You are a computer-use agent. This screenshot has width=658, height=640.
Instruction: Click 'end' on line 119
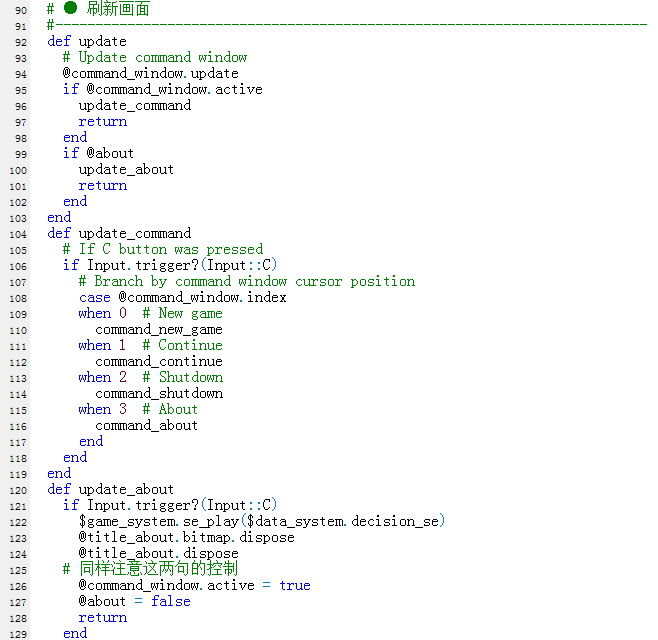point(59,473)
